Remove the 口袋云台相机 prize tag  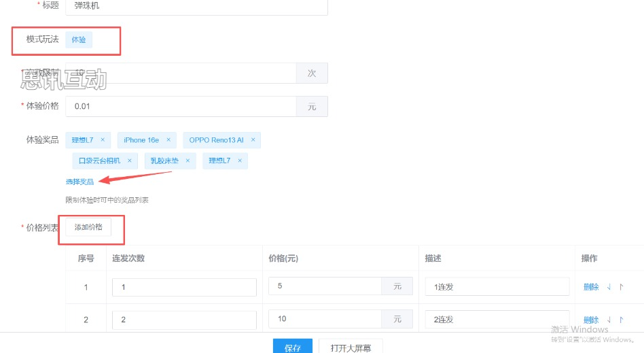129,161
